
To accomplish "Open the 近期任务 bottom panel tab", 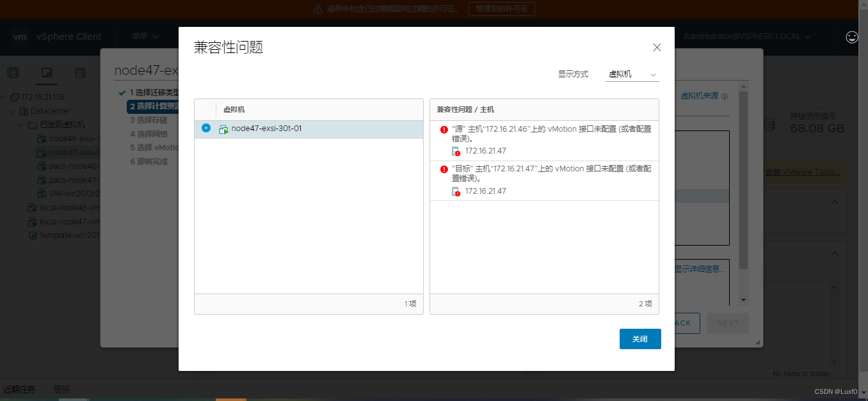I will tap(19, 389).
